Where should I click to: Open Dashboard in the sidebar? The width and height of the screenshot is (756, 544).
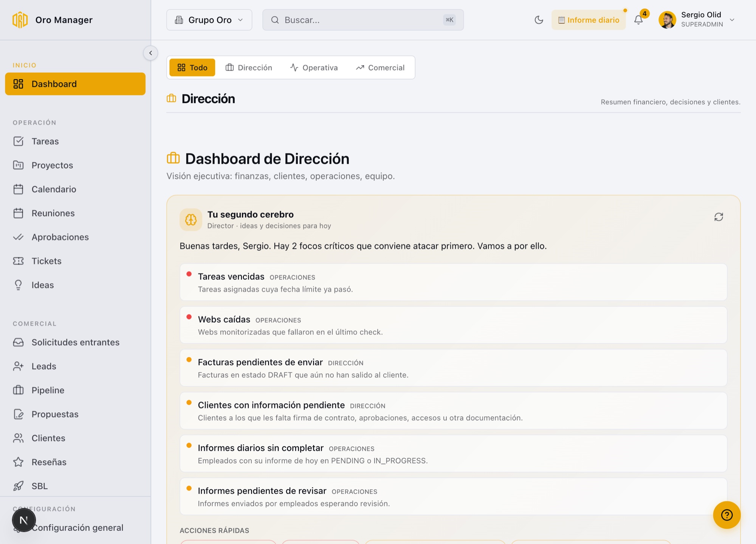click(x=75, y=84)
